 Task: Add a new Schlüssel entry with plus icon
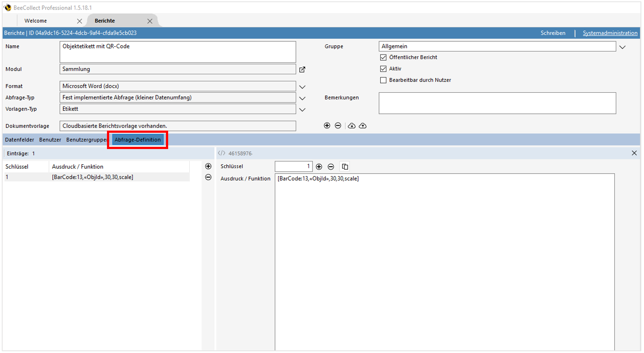pyautogui.click(x=319, y=166)
